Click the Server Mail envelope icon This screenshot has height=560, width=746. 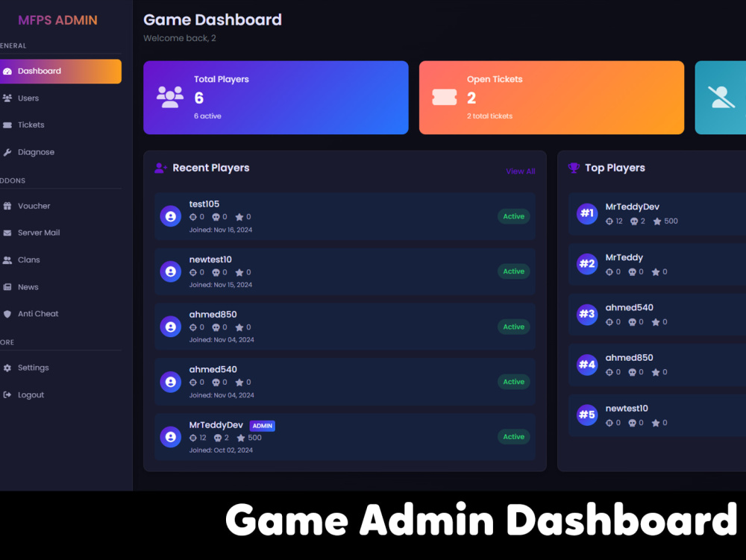pyautogui.click(x=7, y=233)
